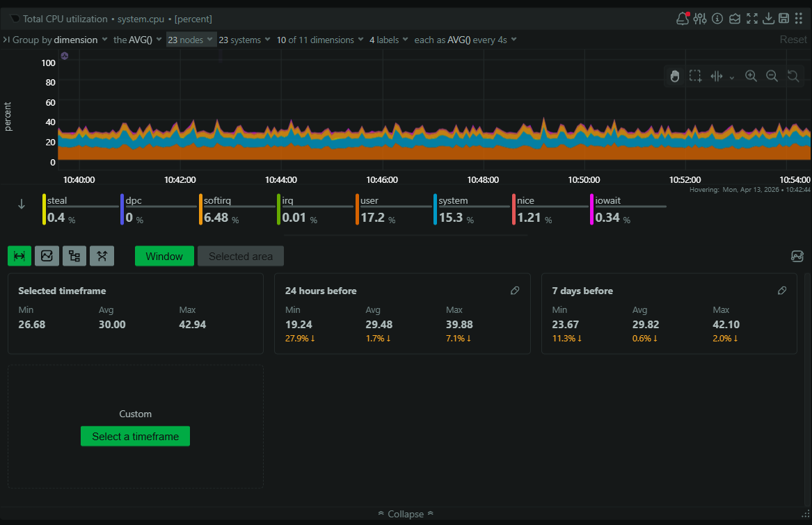Click Select a timeframe button

pos(135,436)
